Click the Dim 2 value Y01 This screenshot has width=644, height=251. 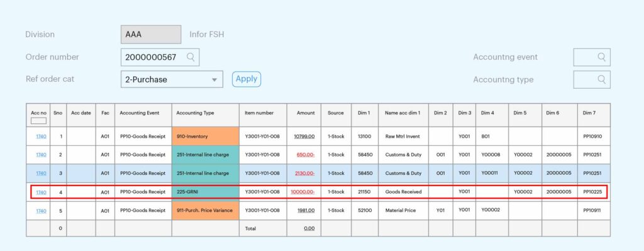click(x=440, y=210)
